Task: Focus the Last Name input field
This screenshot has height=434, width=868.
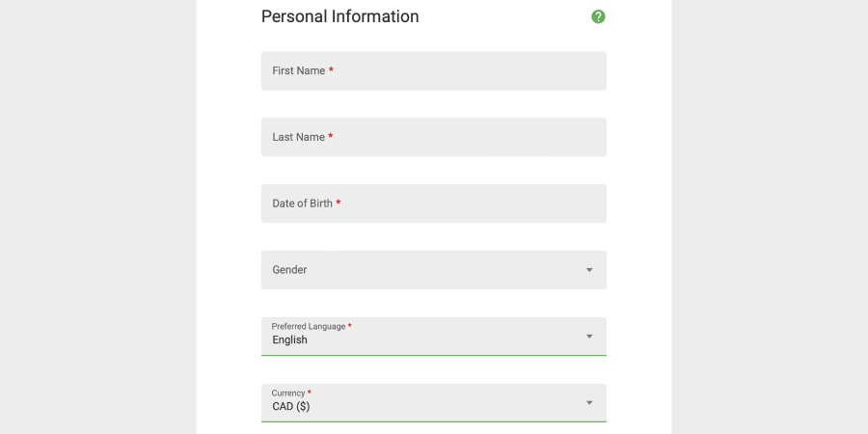Action: [433, 137]
